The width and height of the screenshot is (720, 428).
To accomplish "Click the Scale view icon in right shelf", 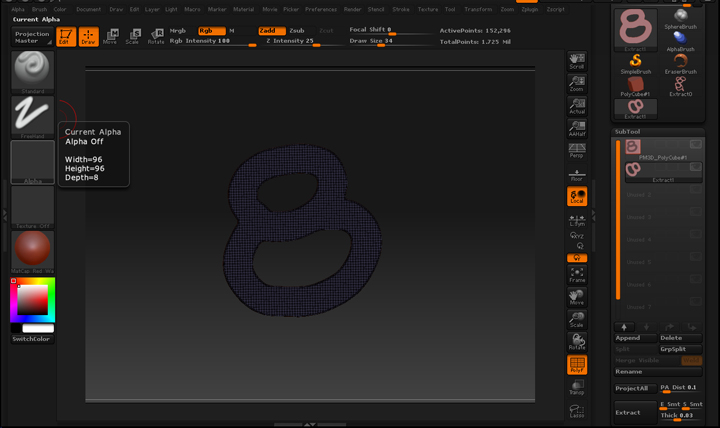I will point(577,320).
